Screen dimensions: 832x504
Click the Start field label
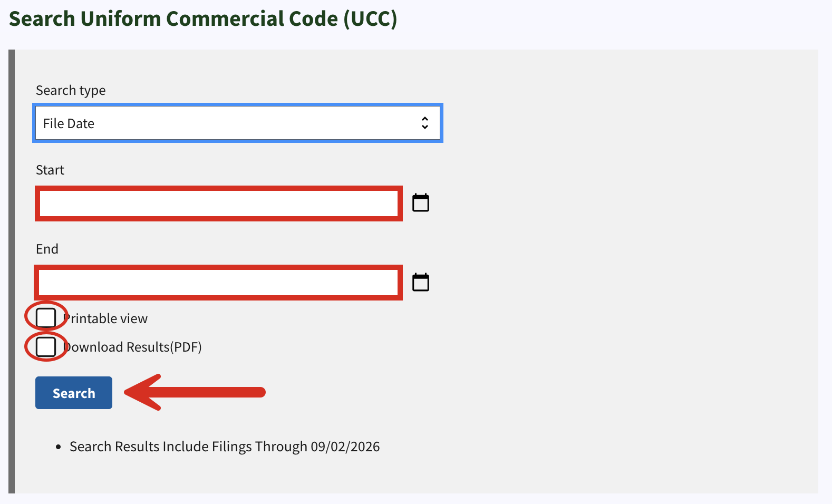click(x=50, y=170)
